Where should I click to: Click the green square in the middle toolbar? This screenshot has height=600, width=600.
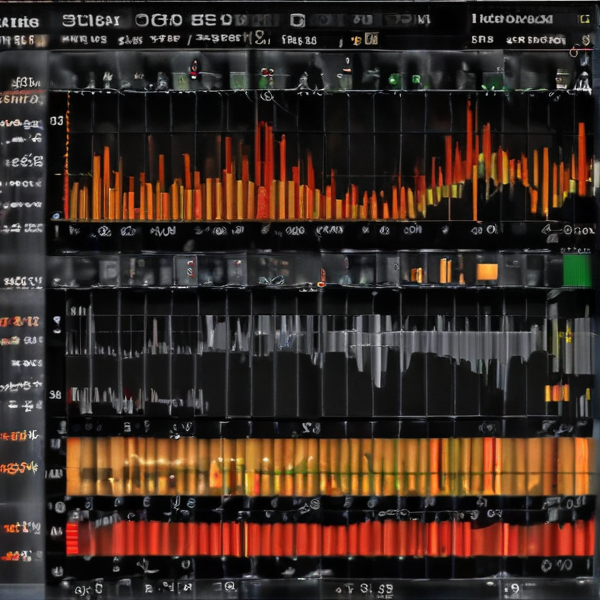click(x=577, y=270)
